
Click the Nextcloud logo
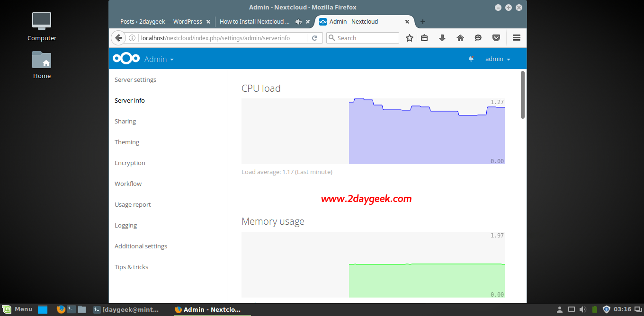[126, 59]
